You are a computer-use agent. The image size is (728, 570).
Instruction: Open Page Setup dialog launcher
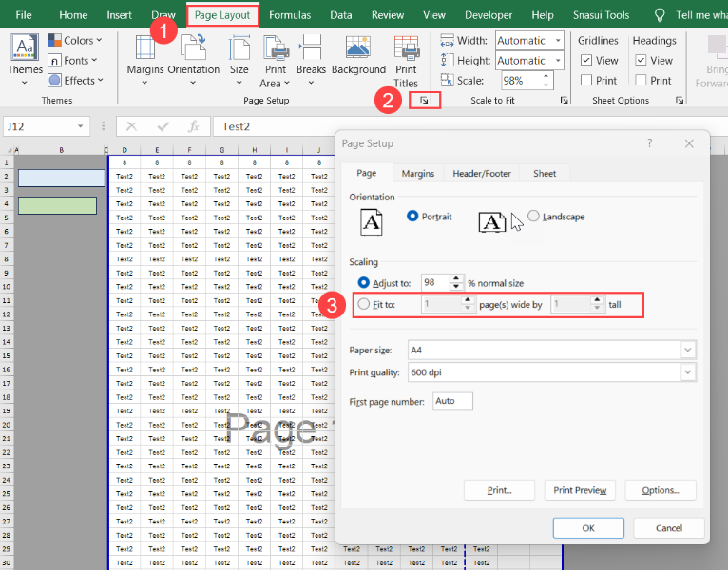click(x=424, y=100)
